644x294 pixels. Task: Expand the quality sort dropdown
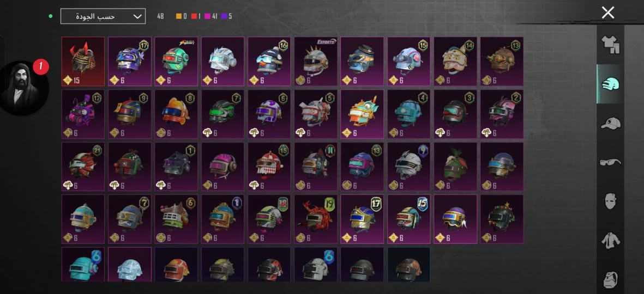coord(103,16)
